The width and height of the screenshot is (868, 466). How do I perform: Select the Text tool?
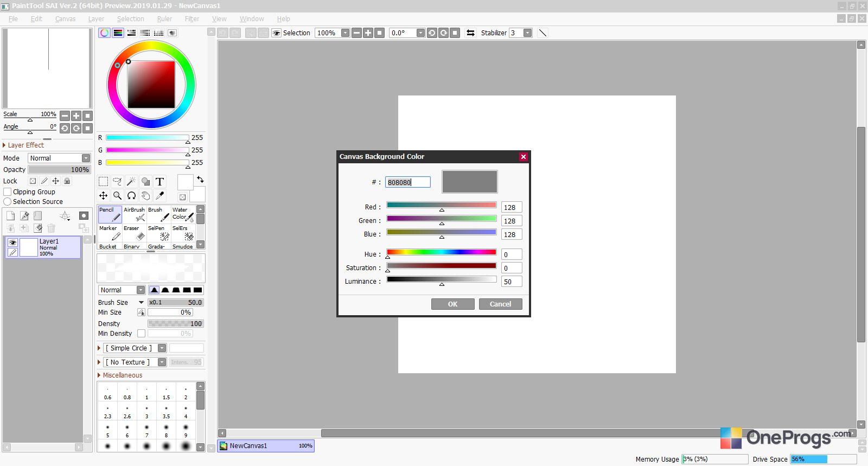[x=159, y=182]
